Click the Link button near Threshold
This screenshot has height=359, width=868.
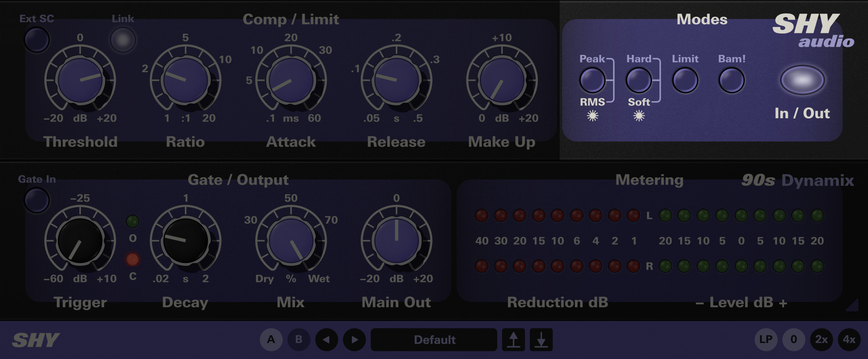123,40
